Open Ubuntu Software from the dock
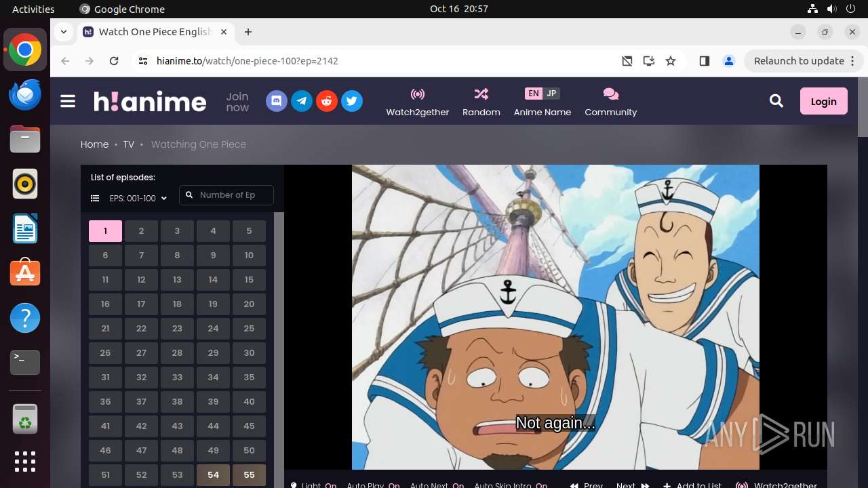Viewport: 868px width, 488px height. pyautogui.click(x=25, y=273)
